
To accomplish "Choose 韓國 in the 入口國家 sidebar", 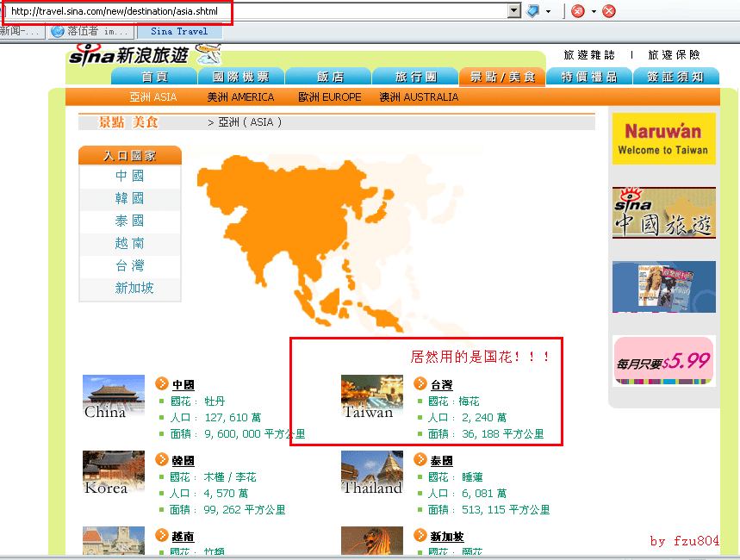I will point(130,198).
